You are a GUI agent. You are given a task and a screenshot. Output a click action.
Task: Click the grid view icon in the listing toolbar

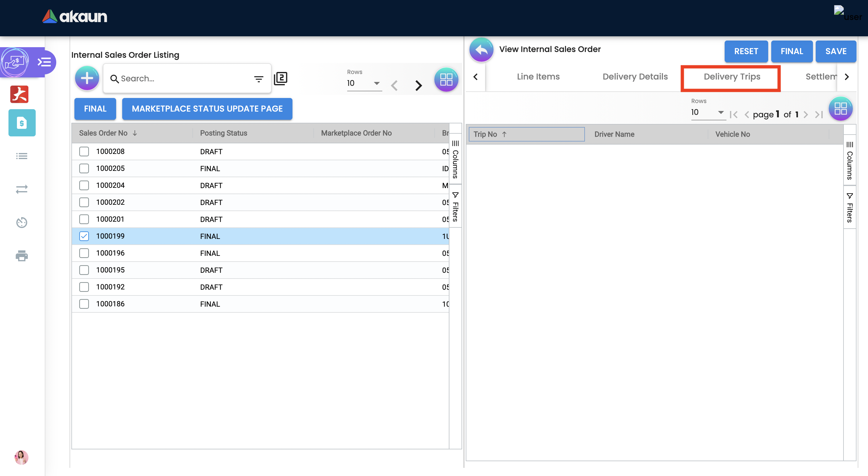click(446, 80)
